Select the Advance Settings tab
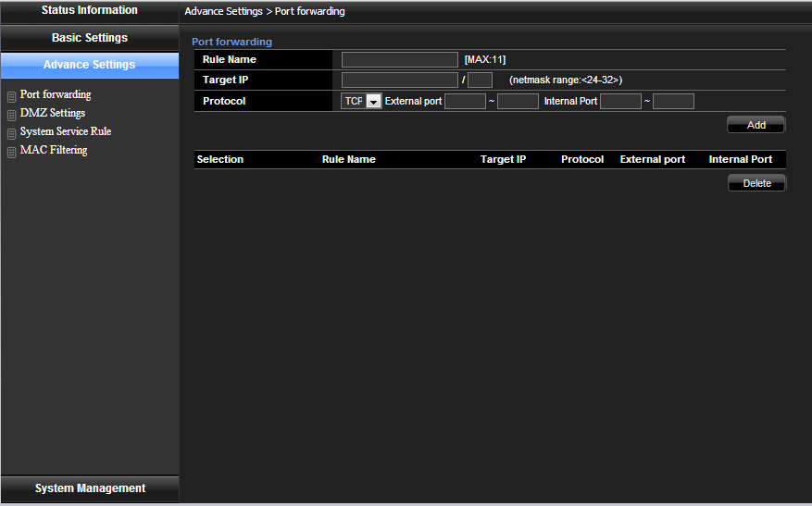This screenshot has width=812, height=506. pos(90,65)
